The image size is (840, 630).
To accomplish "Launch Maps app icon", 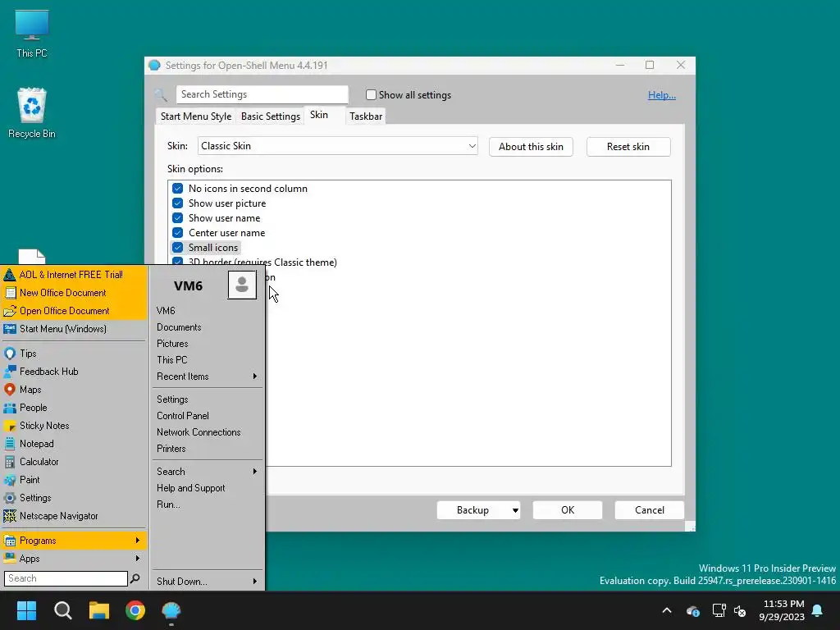I will (10, 390).
